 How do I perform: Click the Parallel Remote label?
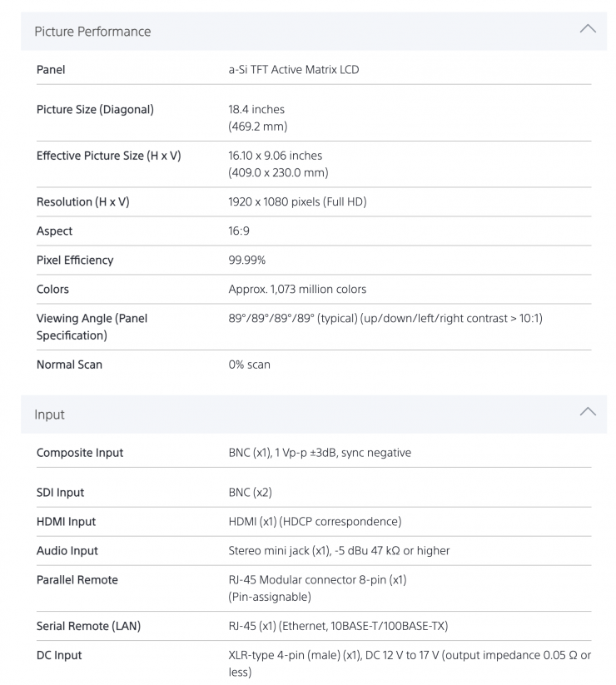[77, 580]
